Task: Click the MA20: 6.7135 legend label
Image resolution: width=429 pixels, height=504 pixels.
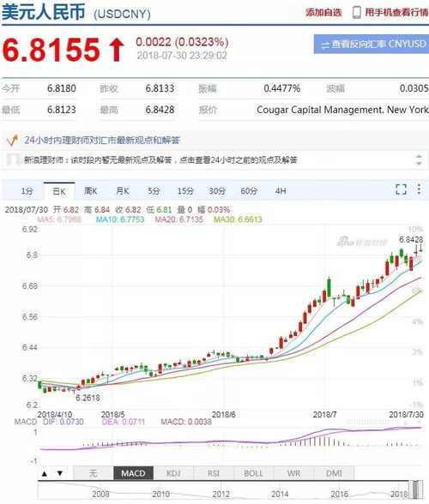Action: (x=179, y=219)
